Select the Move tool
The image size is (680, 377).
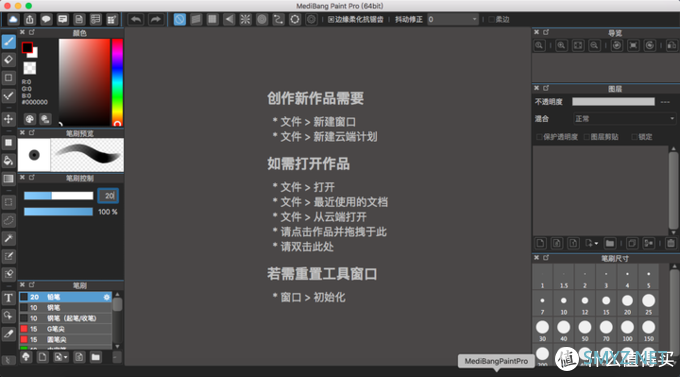pyautogui.click(x=9, y=119)
